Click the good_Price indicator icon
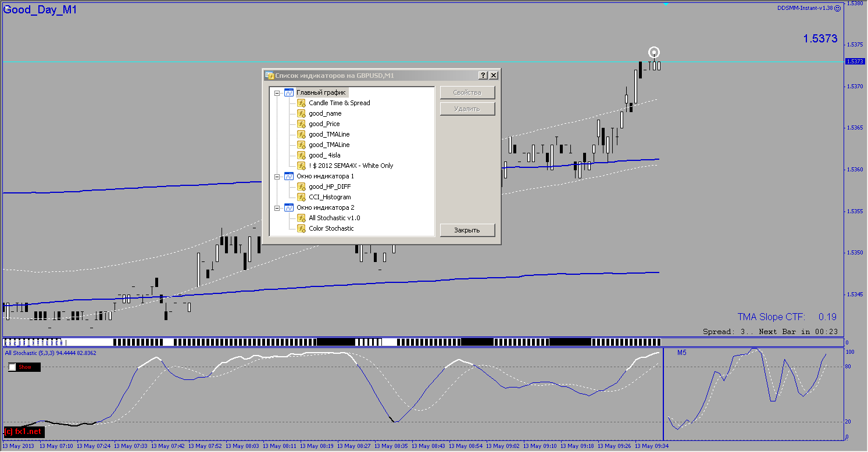This screenshot has height=452, width=868. pos(301,124)
